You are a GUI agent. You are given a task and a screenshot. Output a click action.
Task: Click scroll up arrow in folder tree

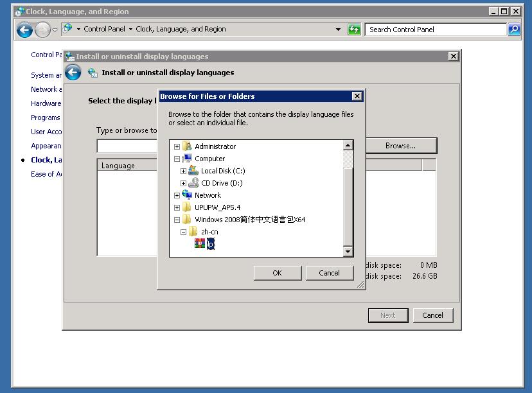pos(348,146)
